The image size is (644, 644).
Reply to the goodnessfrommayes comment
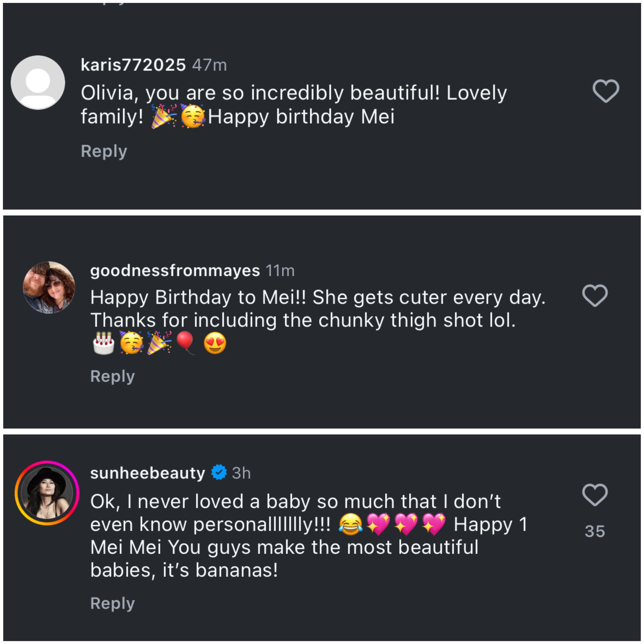pos(112,376)
